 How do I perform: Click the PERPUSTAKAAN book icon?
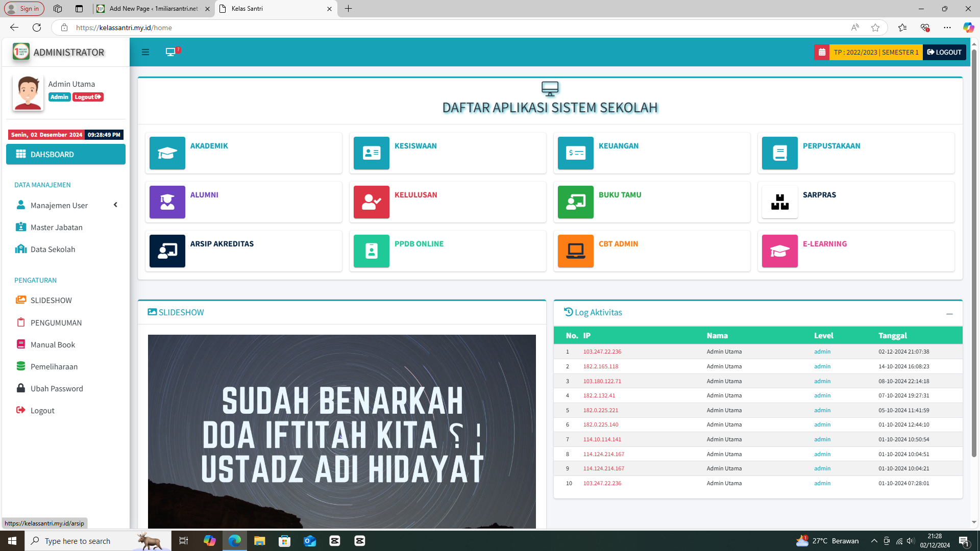779,153
